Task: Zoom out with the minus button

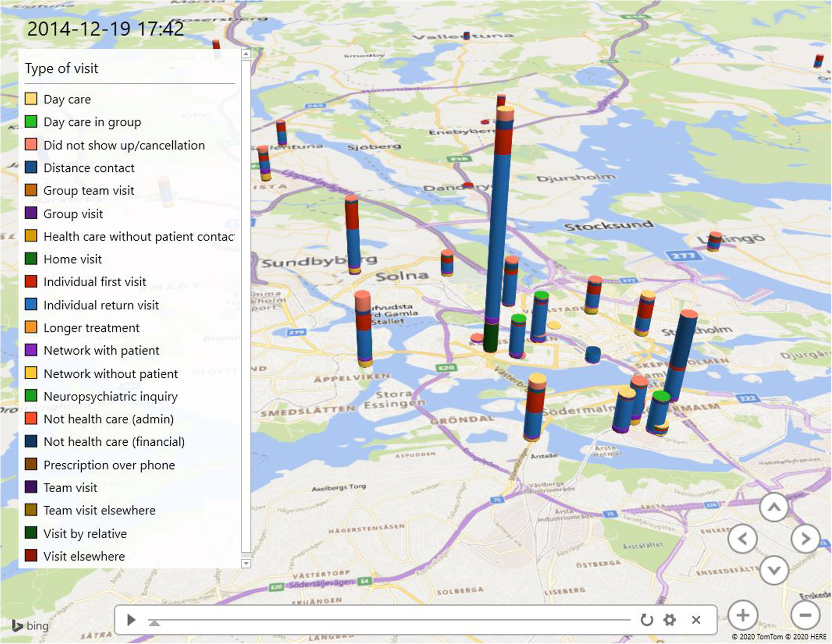Action: pos(805,615)
